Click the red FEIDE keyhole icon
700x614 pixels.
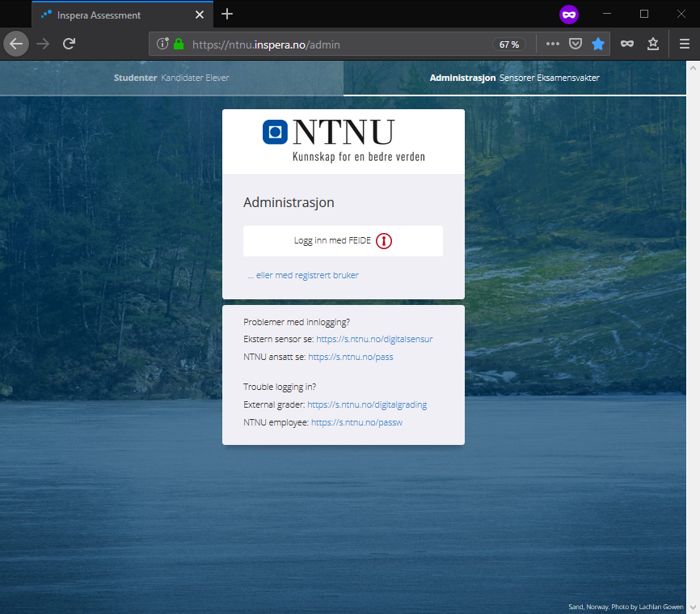[383, 241]
